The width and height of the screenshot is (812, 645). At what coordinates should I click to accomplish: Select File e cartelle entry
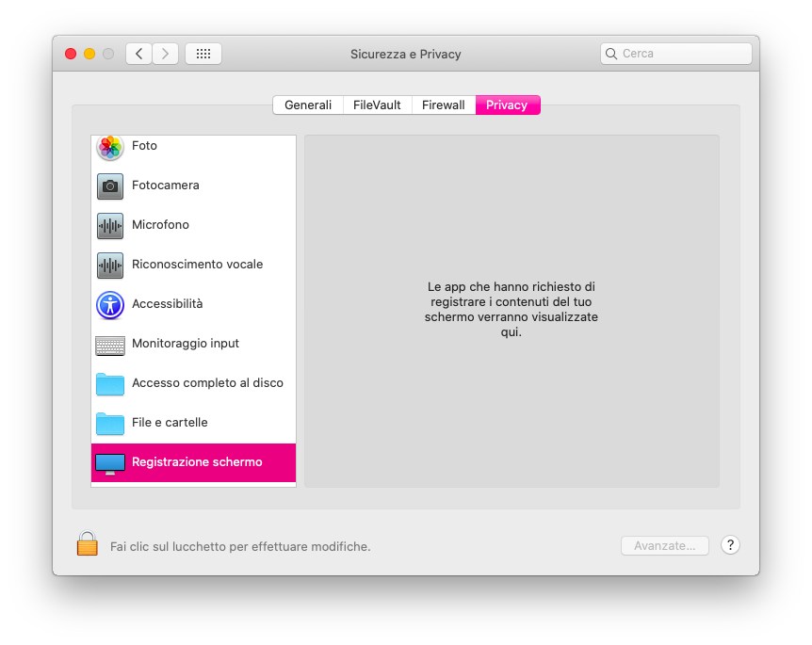[194, 424]
